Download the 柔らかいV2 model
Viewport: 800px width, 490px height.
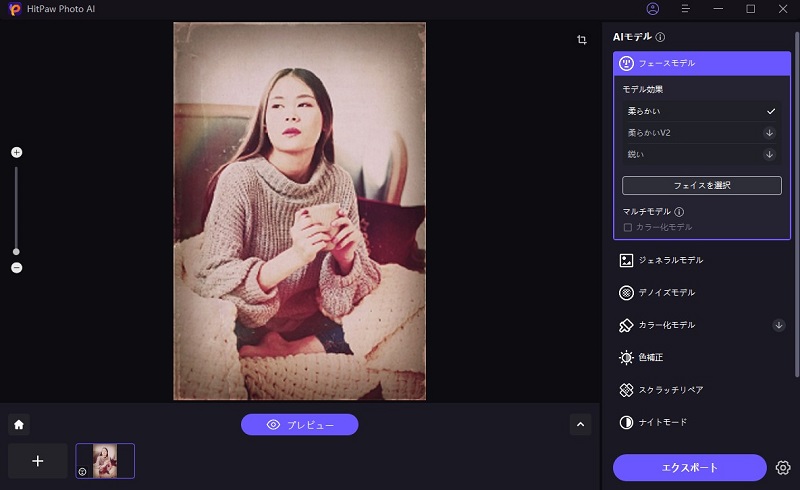[x=769, y=133]
